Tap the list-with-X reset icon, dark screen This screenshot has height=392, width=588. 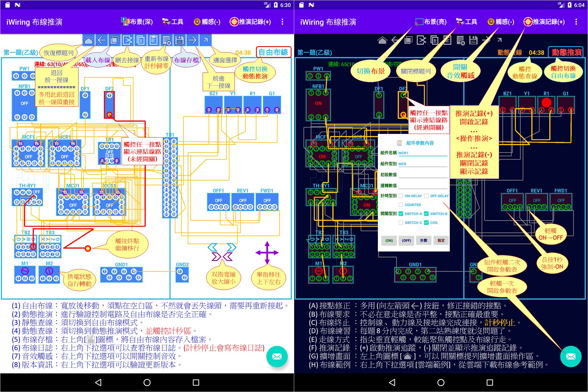click(460, 40)
